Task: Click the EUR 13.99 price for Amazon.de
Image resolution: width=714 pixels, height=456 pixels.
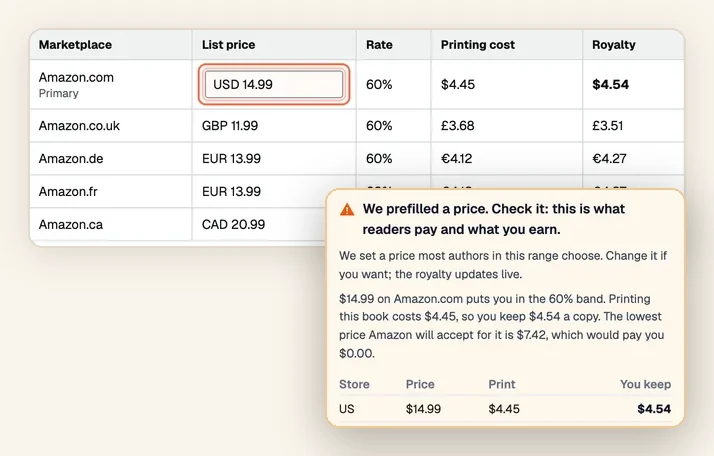Action: click(231, 159)
